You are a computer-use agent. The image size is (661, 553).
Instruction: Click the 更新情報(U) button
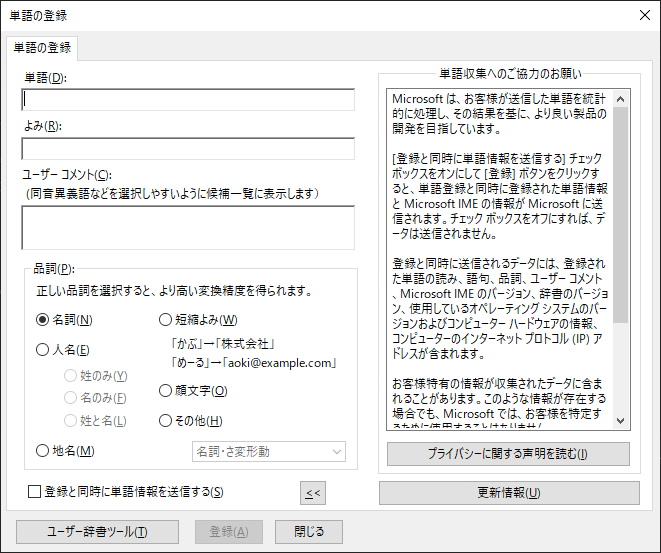pyautogui.click(x=509, y=493)
